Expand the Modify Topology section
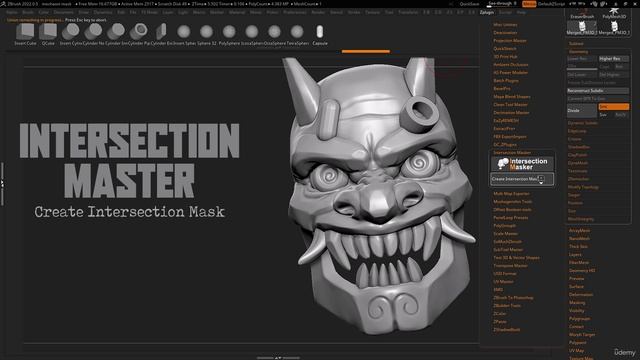The width and height of the screenshot is (640, 360). tap(583, 187)
